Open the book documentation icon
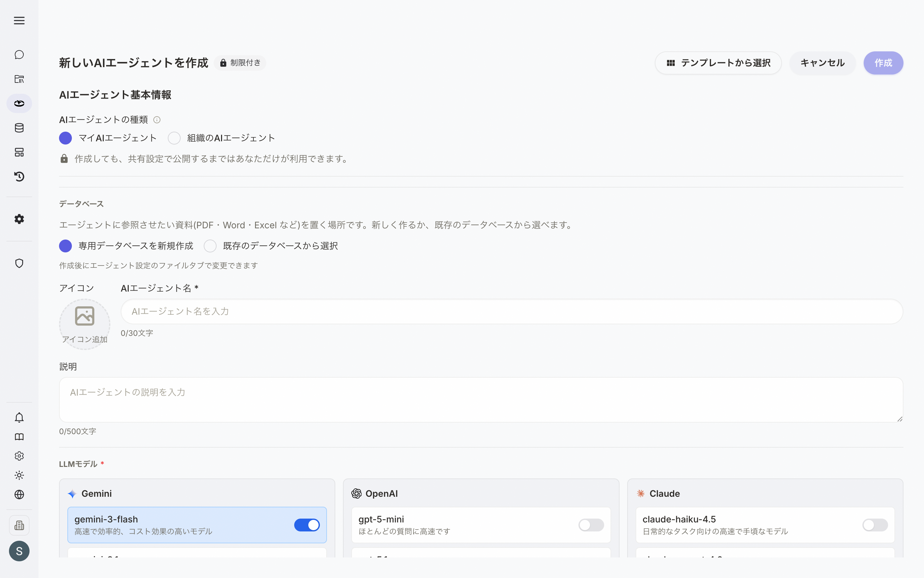Viewport: 924px width, 578px height. [19, 437]
